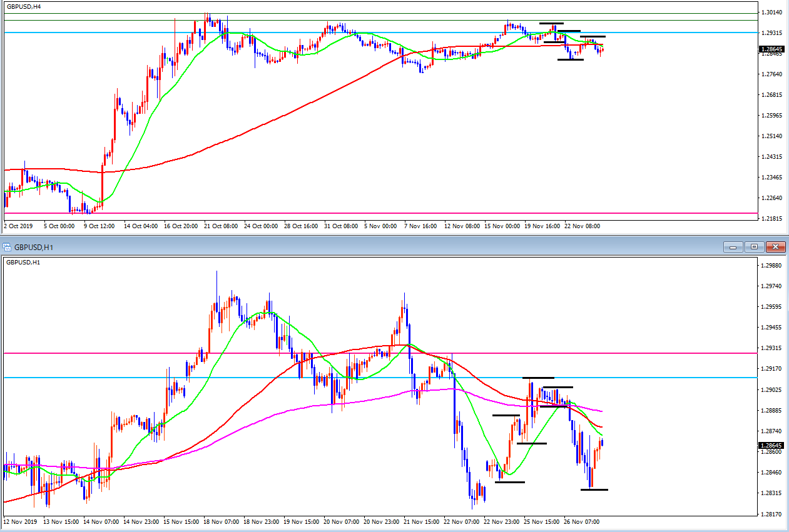Click the 15 Nov 15:00 time label
This screenshot has height=532, width=789.
(x=181, y=520)
